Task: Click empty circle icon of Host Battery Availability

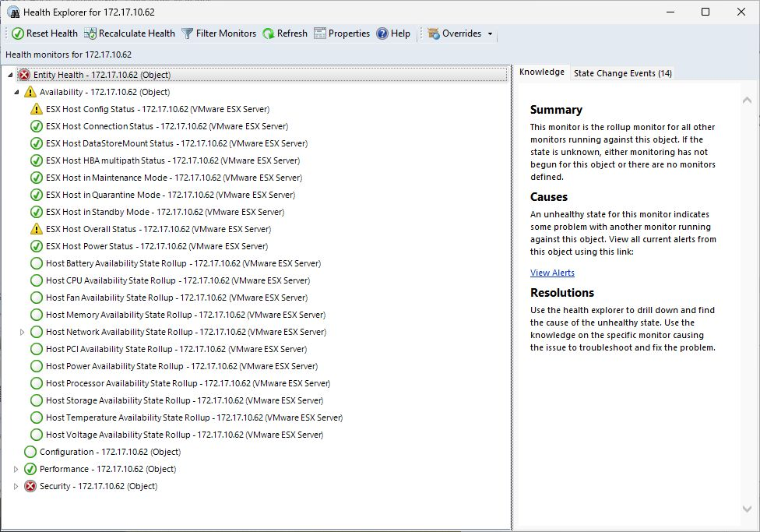Action: (37, 263)
